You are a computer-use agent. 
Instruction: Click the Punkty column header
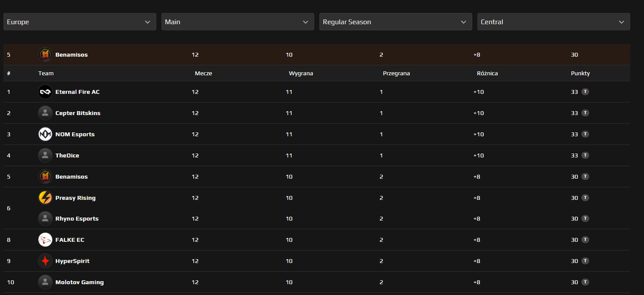tap(580, 74)
